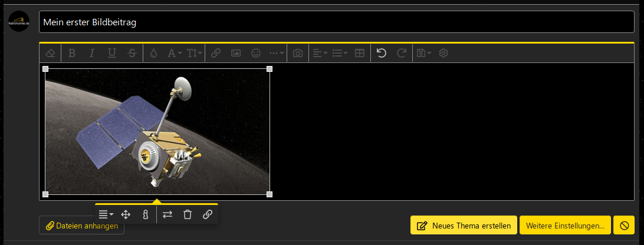Click the Astronomie.de user avatar
Screen dimensions: 644x245
pyautogui.click(x=19, y=21)
